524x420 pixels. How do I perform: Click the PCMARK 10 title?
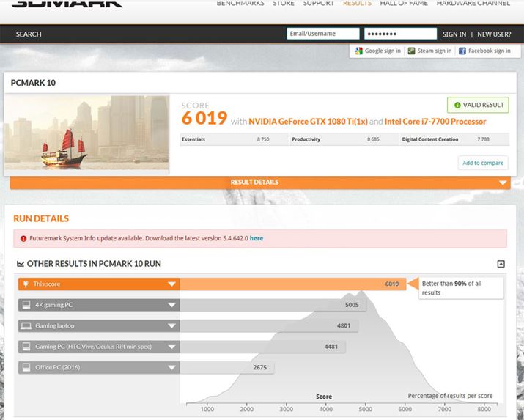pos(33,83)
